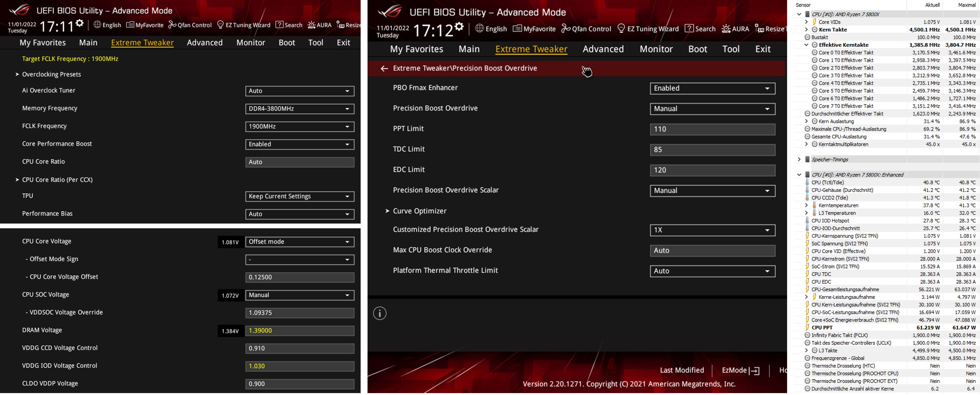Open the Memory Frequency DDR4-3800MHz dropdown
Screen dimensions: 980x395
[x=300, y=109]
